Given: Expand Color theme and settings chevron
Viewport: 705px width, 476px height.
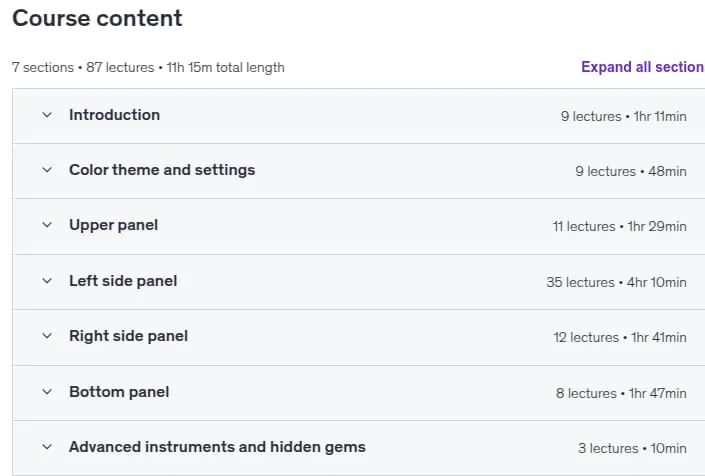Looking at the screenshot, I should pyautogui.click(x=47, y=170).
